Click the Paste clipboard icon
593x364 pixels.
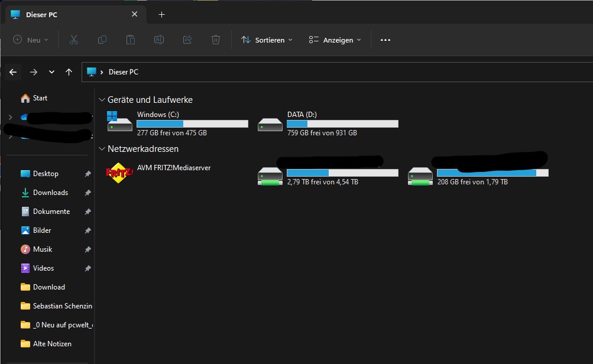pyautogui.click(x=131, y=40)
